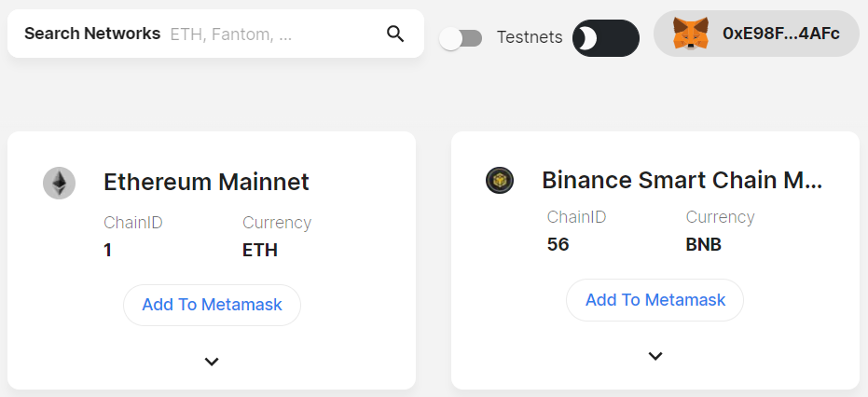Click the Search Networks label
Image resolution: width=868 pixels, height=397 pixels.
pos(92,34)
